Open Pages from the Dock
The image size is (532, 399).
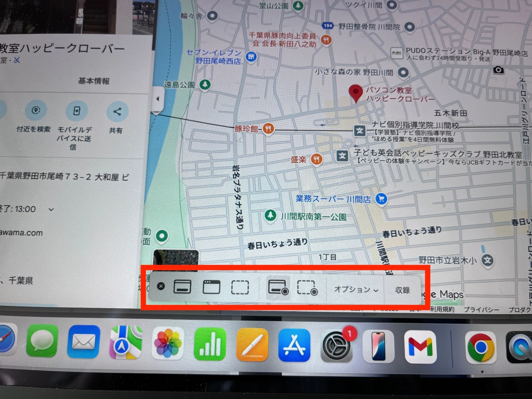click(252, 345)
